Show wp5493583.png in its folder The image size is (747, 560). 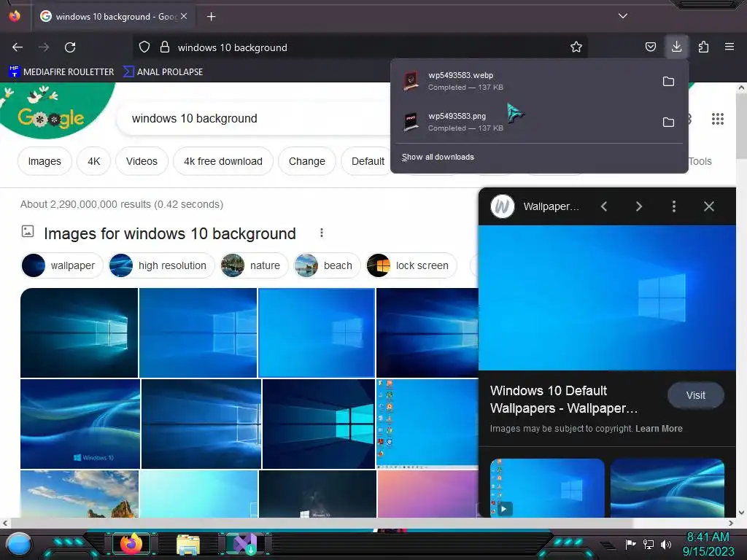[668, 122]
